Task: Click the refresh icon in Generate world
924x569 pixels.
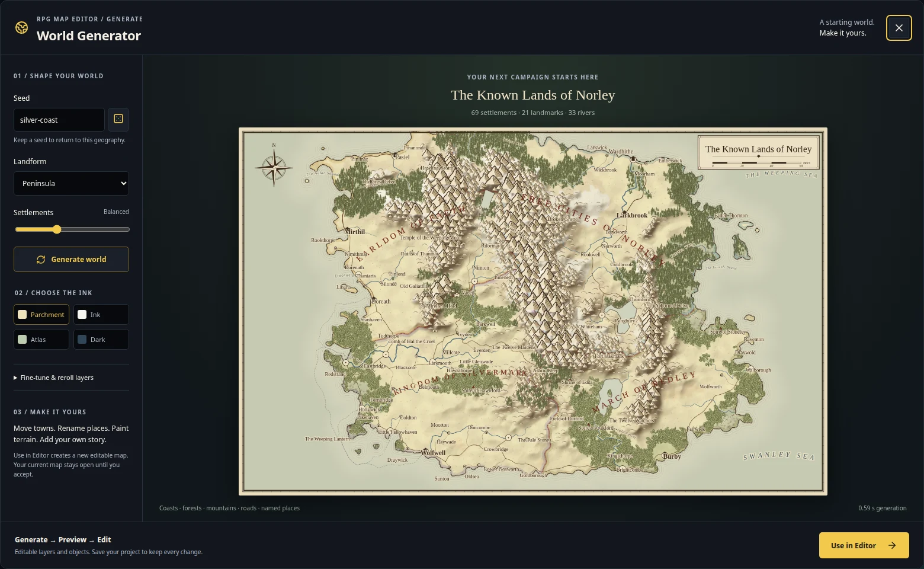Action: click(41, 260)
